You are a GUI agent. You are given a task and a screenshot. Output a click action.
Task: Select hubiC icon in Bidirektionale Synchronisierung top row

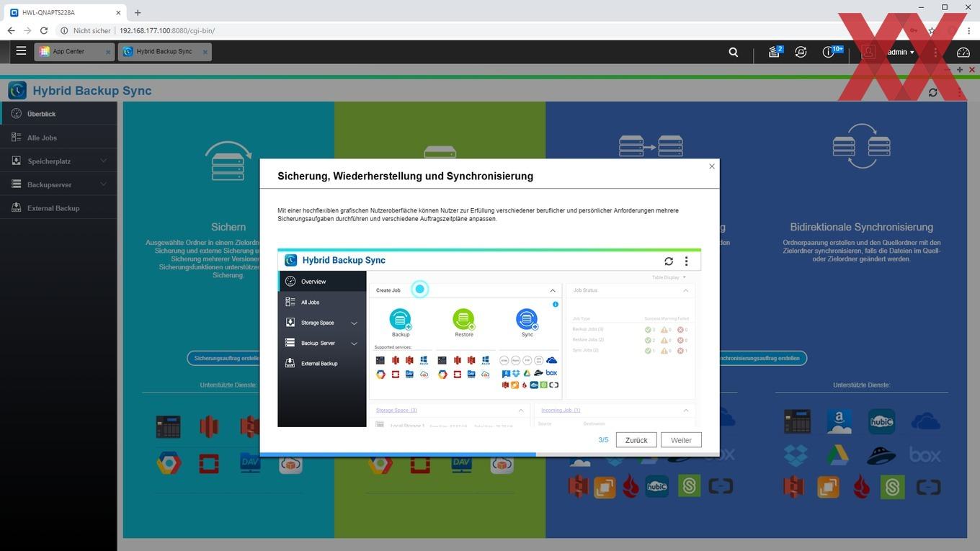(x=881, y=421)
